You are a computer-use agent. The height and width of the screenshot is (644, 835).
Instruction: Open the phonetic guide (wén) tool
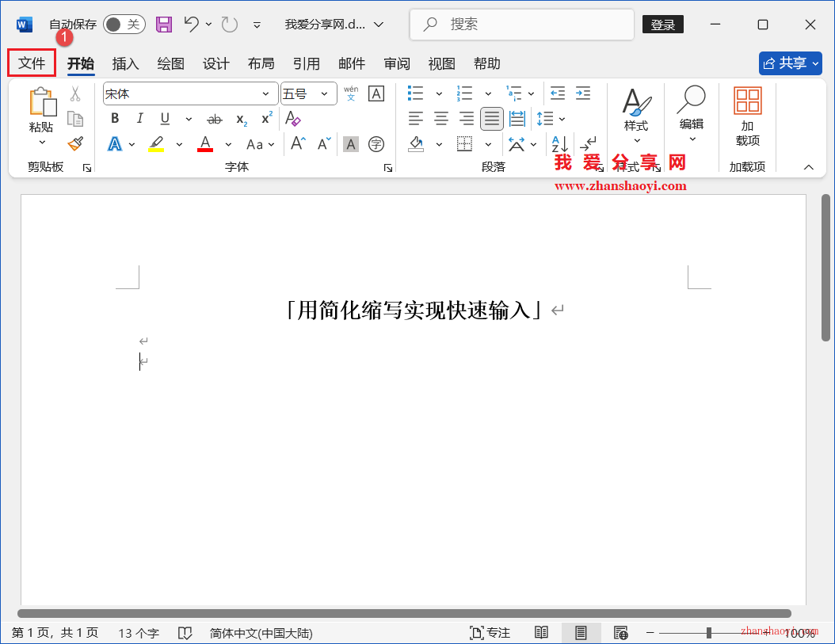(351, 93)
